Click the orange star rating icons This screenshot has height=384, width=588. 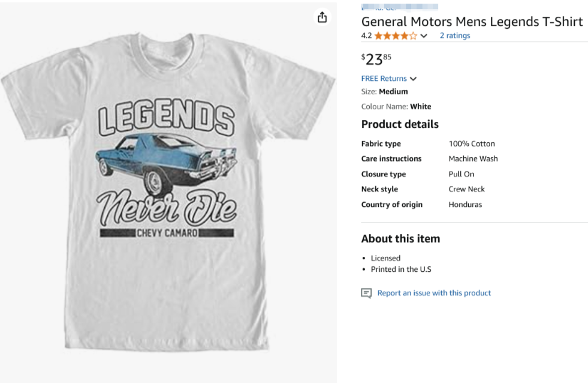(396, 36)
